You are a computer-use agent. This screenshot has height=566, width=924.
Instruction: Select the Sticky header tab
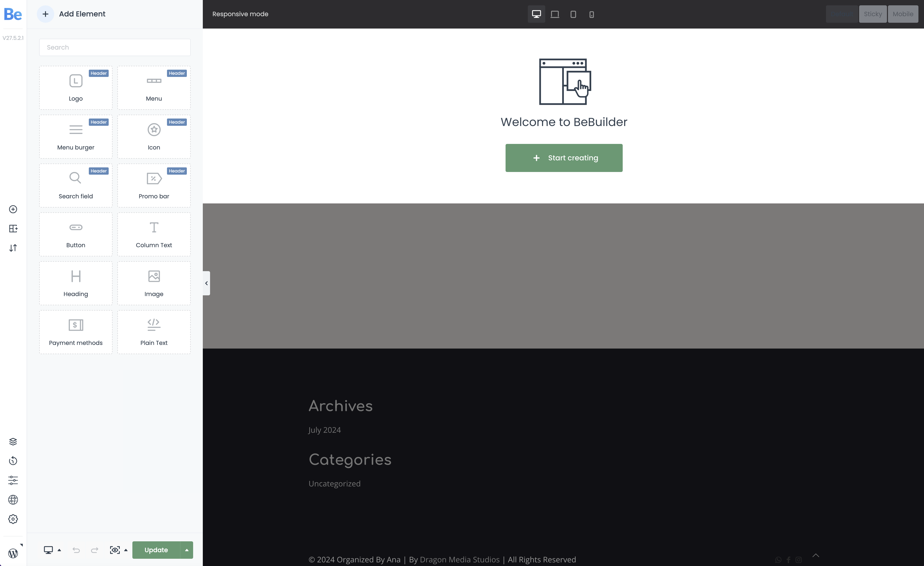pyautogui.click(x=873, y=14)
